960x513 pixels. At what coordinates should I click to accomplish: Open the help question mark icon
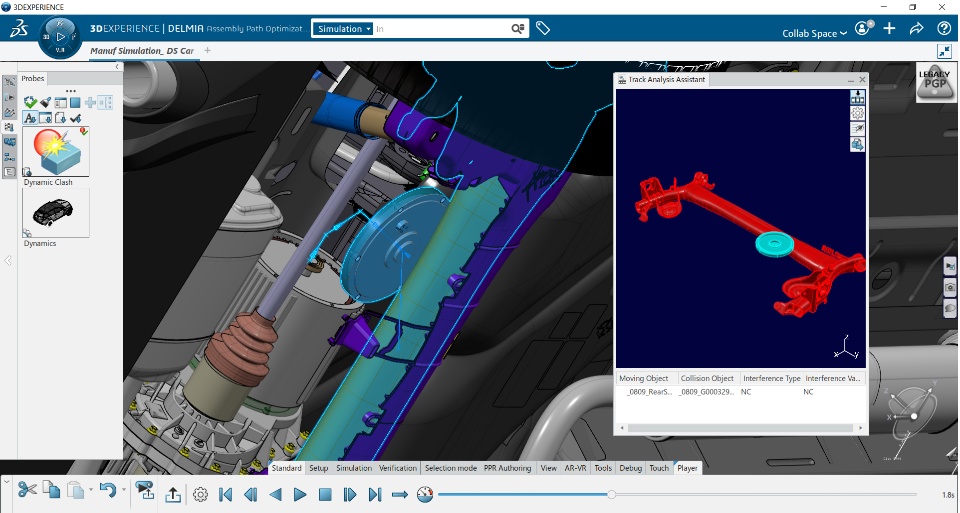944,28
